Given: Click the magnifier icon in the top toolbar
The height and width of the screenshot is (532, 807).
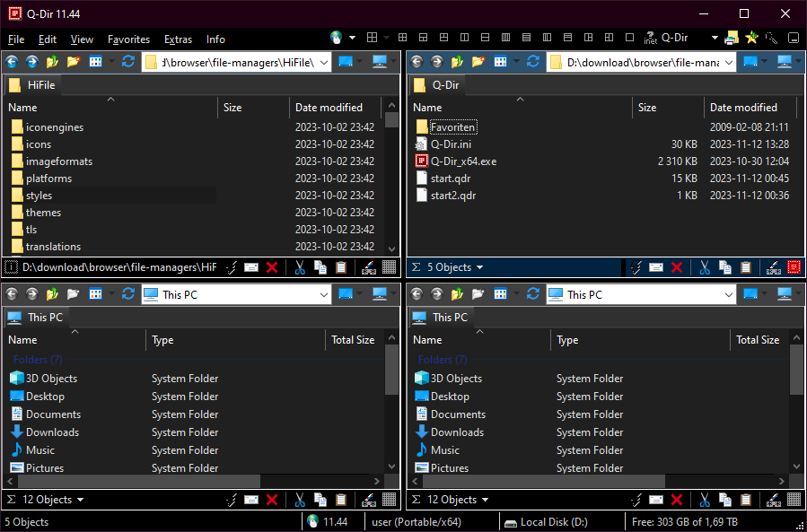Looking at the screenshot, I should pos(771,38).
